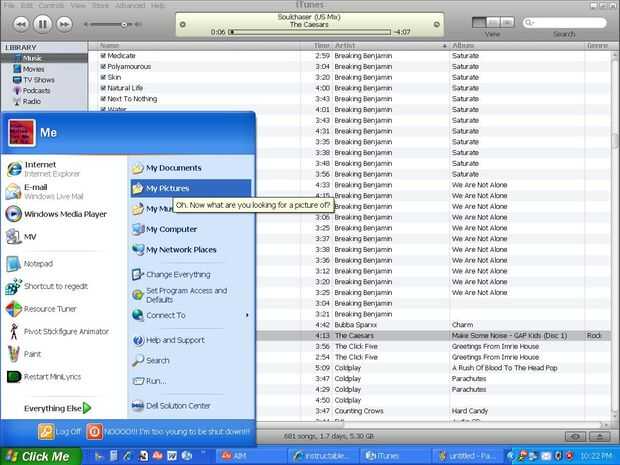This screenshot has height=465, width=620.
Task: Open Change Everything control panel entry
Action: (191, 274)
